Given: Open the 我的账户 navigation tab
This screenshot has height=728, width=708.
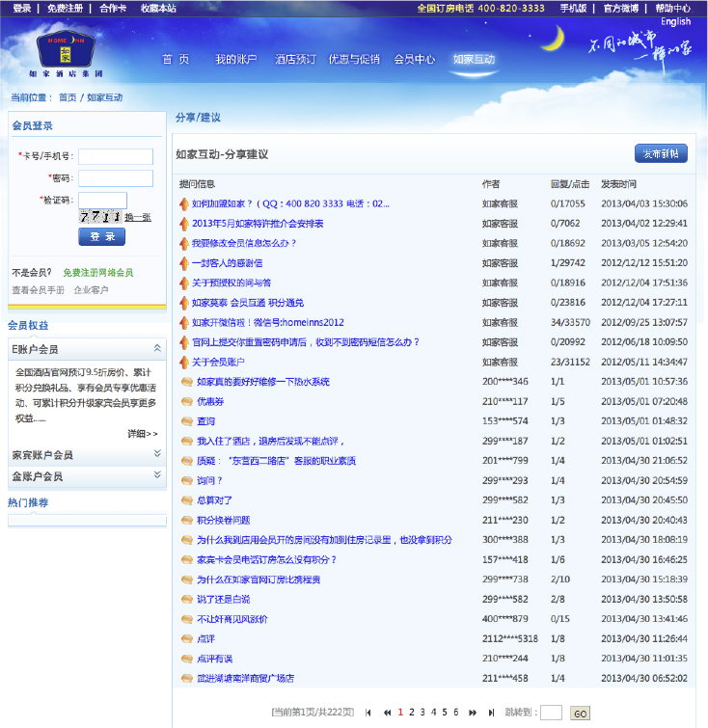Looking at the screenshot, I should [236, 60].
